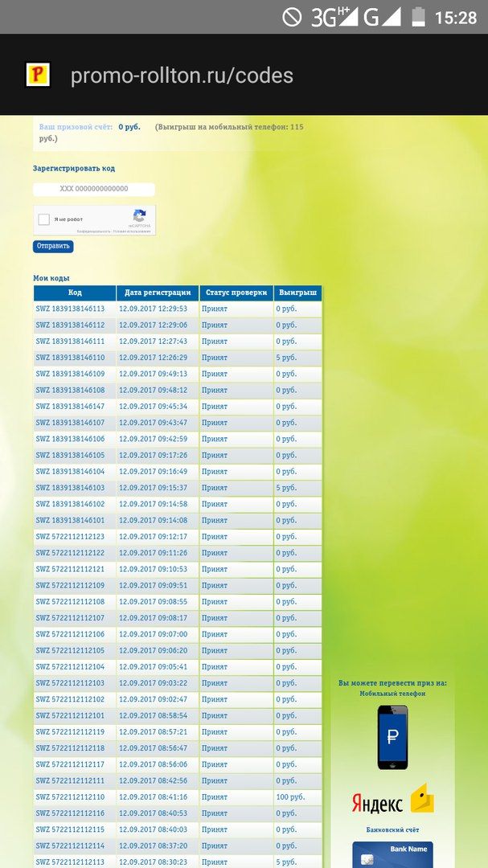Click the 'Выигрыш' column header
This screenshot has height=868, width=488.
click(x=297, y=293)
